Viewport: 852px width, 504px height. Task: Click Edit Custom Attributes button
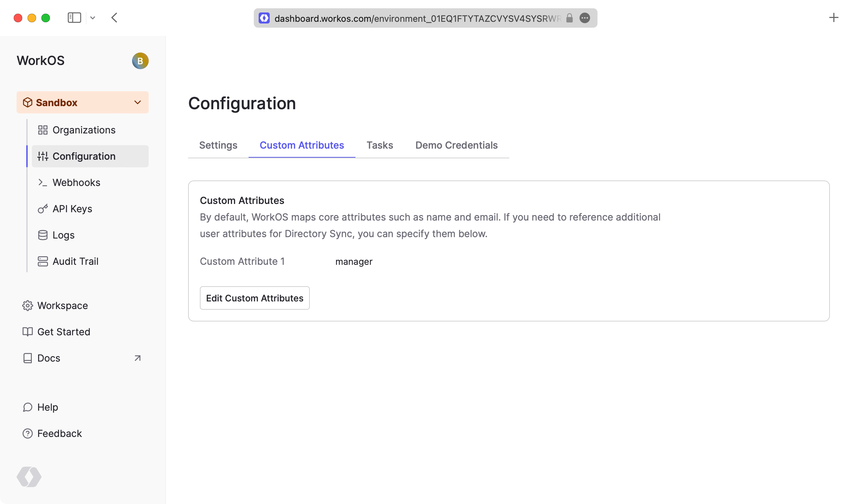pos(254,298)
